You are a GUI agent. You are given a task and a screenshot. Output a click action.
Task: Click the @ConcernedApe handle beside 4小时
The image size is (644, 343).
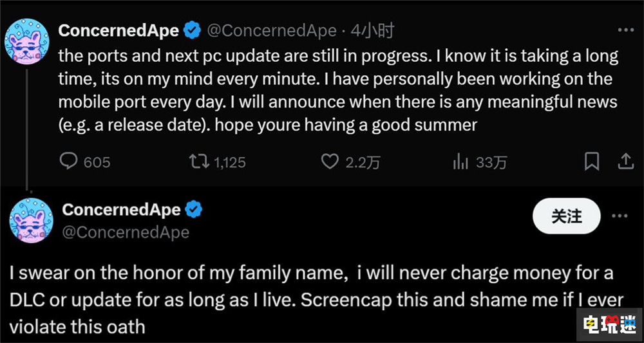[x=270, y=30]
